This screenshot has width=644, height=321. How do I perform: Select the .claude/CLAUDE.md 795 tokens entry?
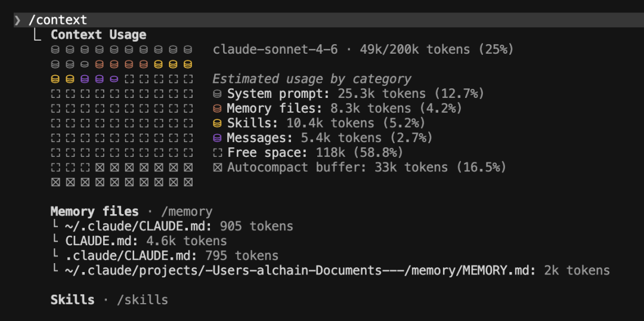tap(172, 256)
